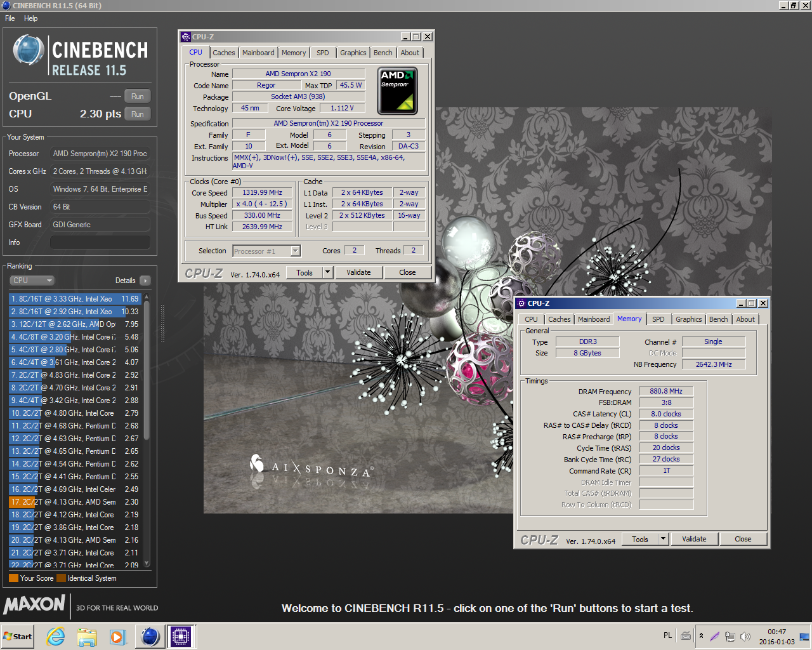Switch to CPU-Z via its taskbar chip icon
This screenshot has height=650, width=812.
tap(181, 636)
